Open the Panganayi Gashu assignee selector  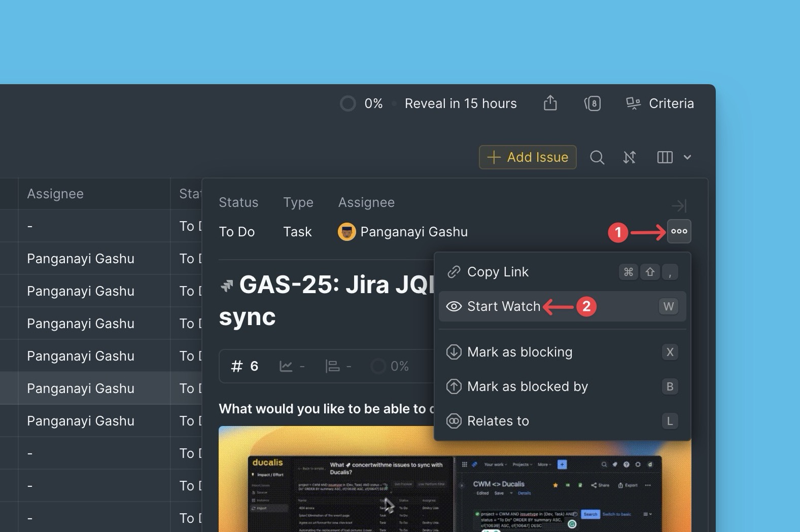coord(403,232)
